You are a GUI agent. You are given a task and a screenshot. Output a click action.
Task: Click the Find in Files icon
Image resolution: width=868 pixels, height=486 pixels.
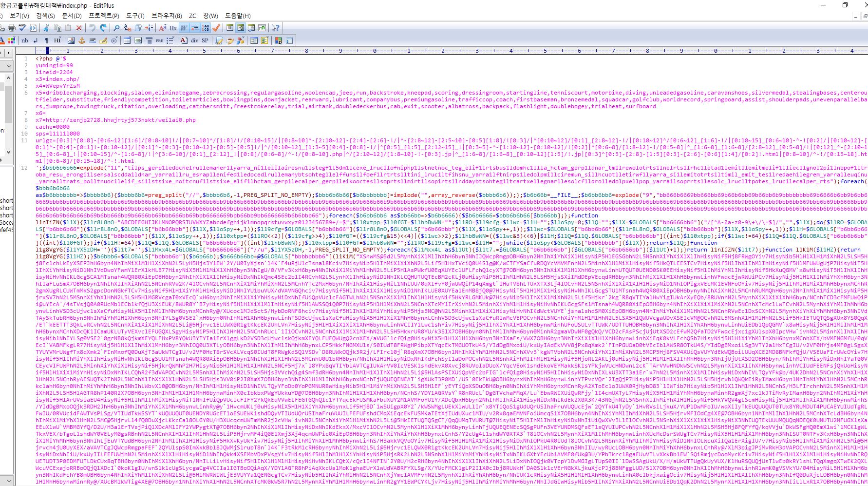(138, 28)
